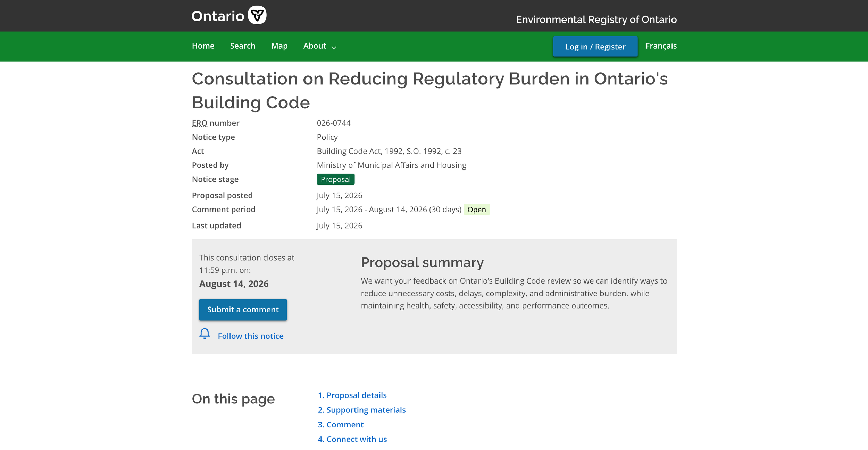Screen dimensions: 868x450
Task: Click Submit a comment button
Action: (x=243, y=309)
